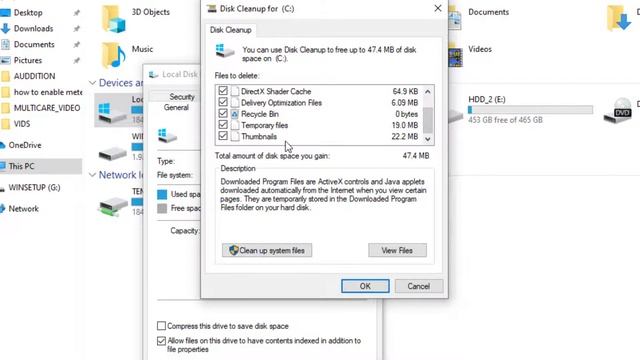
Task: Click the pin beside Desktop in sidebar
Action: [x=76, y=13]
